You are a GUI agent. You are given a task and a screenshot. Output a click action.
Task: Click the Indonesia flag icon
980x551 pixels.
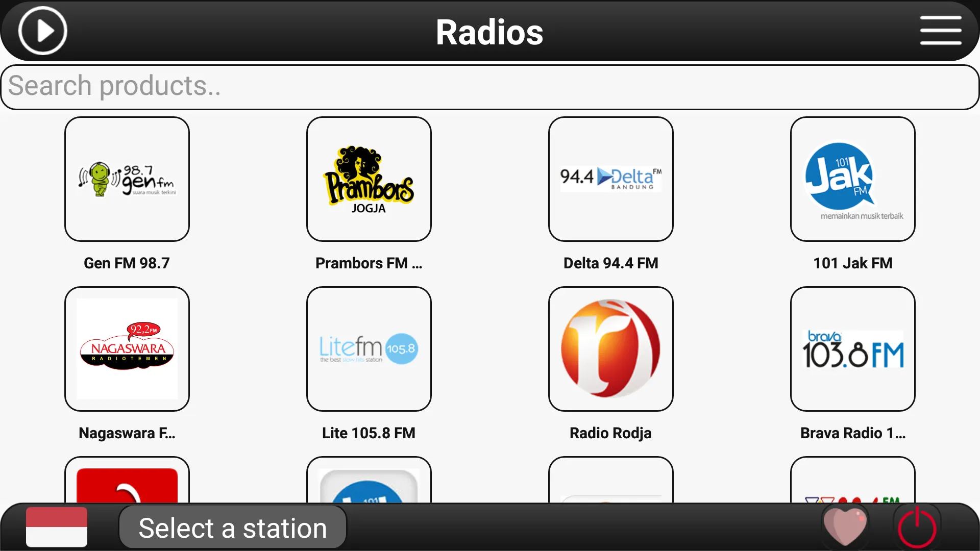(57, 528)
